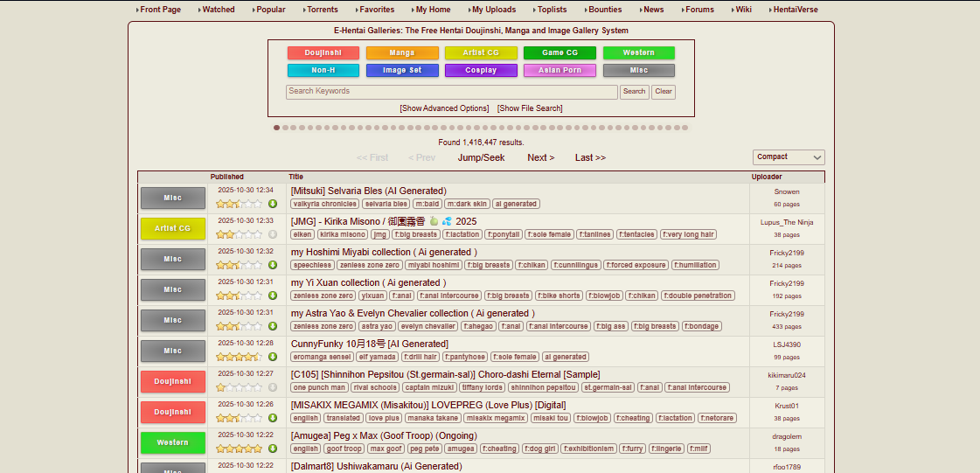Click the green torrent download icon in the first row
This screenshot has height=473, width=980.
[x=273, y=204]
